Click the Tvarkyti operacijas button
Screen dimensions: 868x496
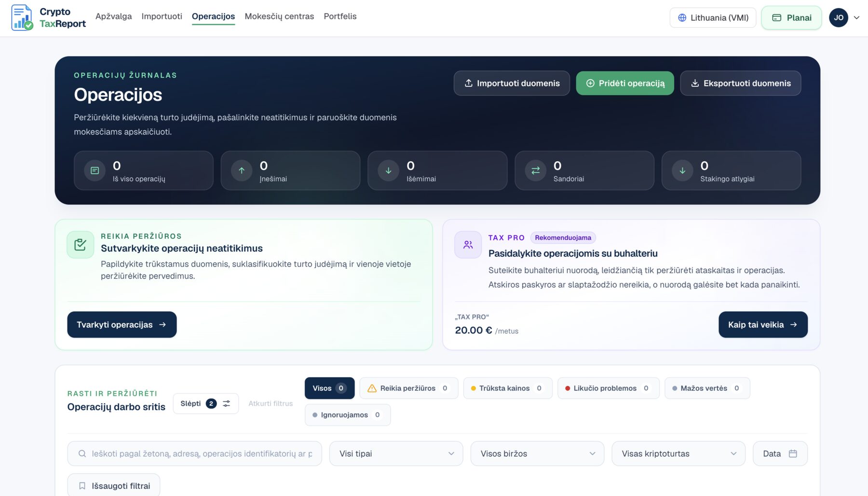[x=122, y=324]
